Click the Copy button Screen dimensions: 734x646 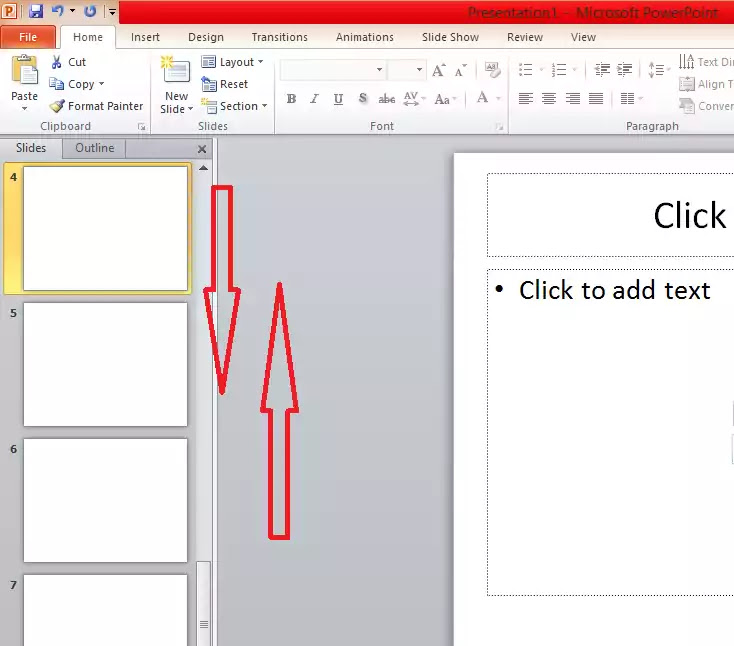72,84
